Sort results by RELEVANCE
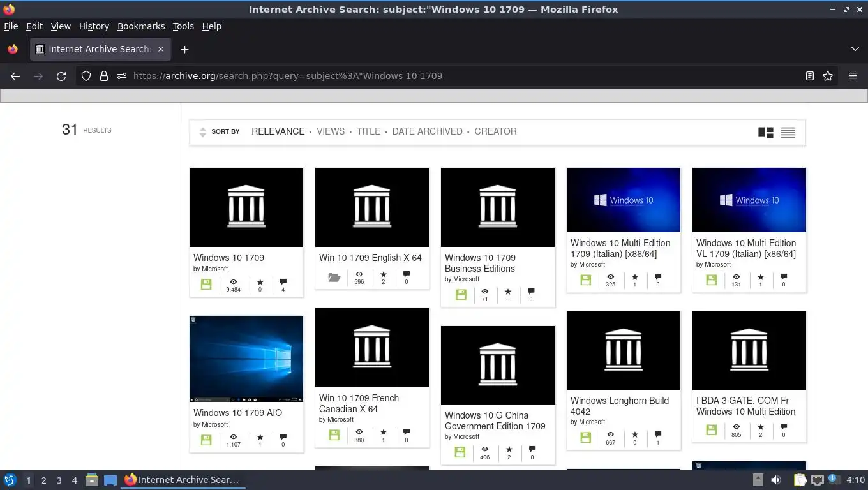The image size is (868, 490). click(x=278, y=131)
